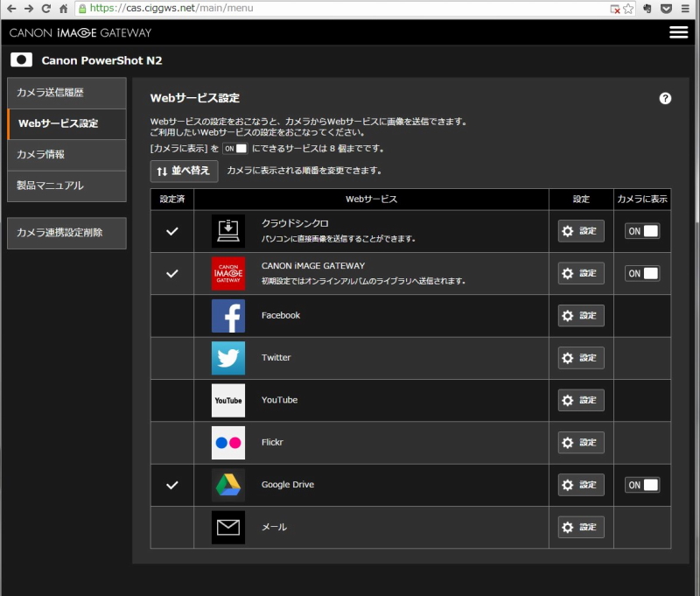Click the camera icon beside PowerShot N2
This screenshot has height=596, width=700.
coord(21,60)
